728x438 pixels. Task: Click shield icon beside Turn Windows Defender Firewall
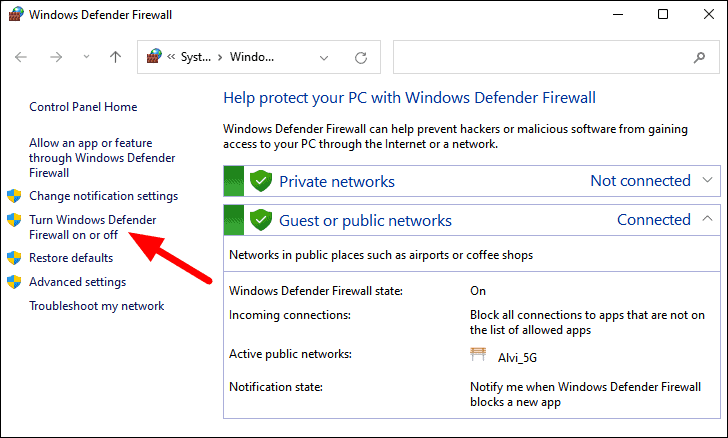coord(14,220)
